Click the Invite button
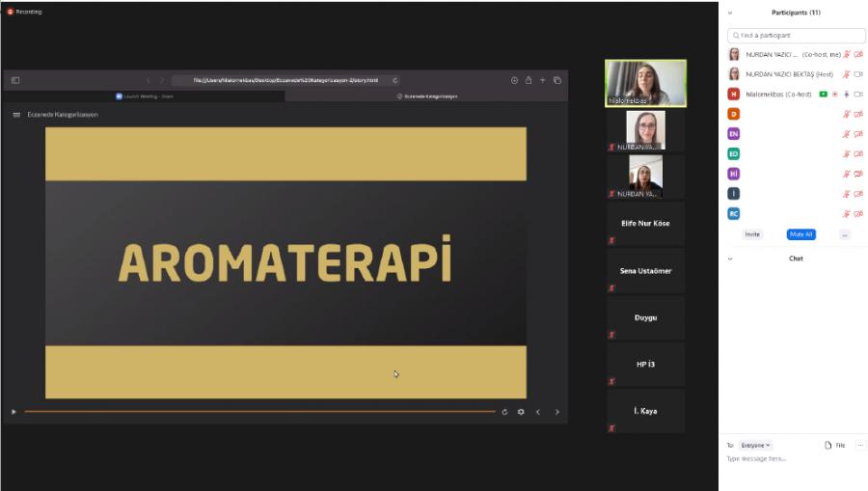Screen dimensions: 868x491 click(752, 234)
